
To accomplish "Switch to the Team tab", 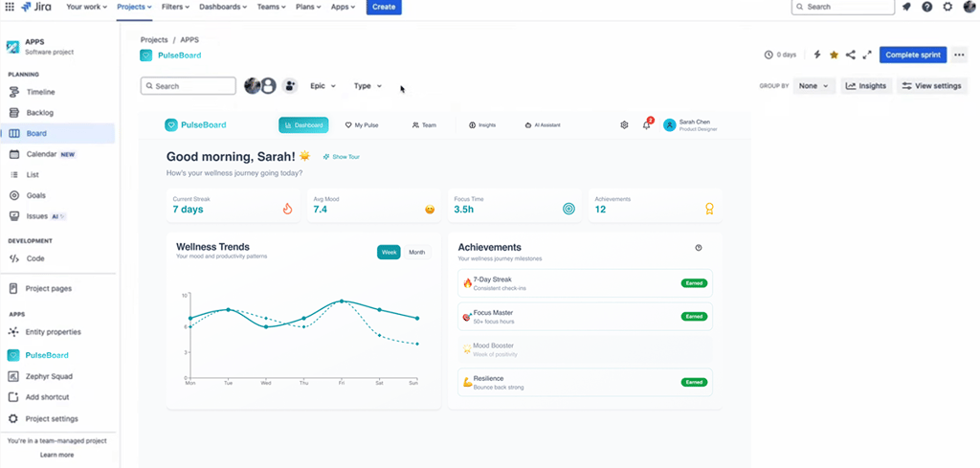I will [x=424, y=125].
